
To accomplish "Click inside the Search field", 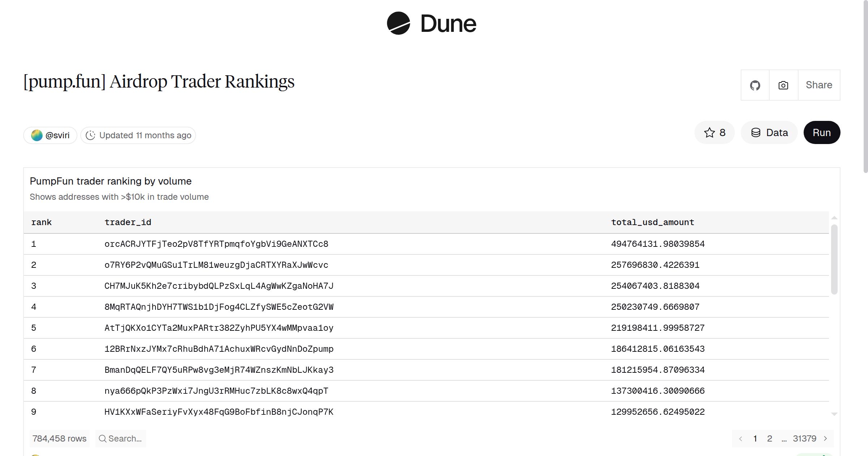I will tap(125, 438).
